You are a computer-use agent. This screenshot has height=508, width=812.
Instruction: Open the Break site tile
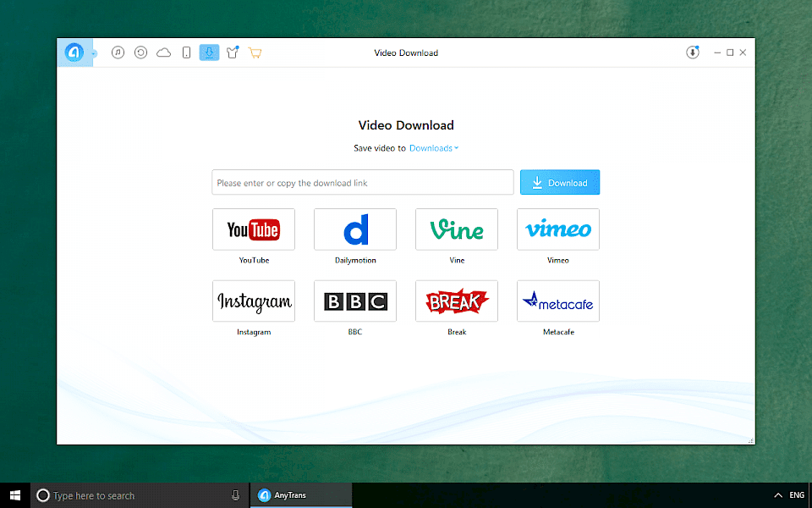(x=457, y=301)
